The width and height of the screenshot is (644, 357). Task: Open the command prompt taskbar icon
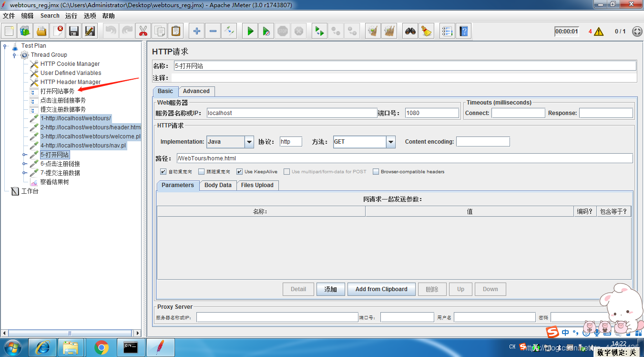(x=131, y=348)
